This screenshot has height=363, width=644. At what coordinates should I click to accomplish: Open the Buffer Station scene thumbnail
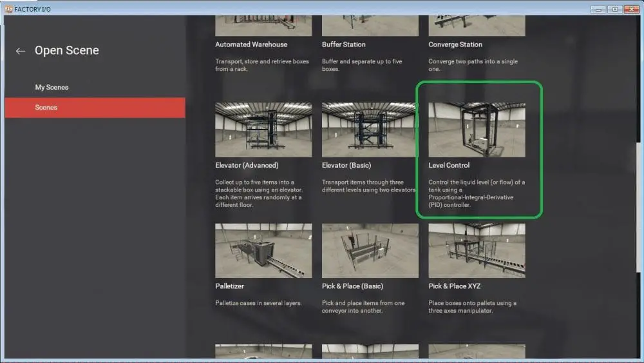point(370,26)
